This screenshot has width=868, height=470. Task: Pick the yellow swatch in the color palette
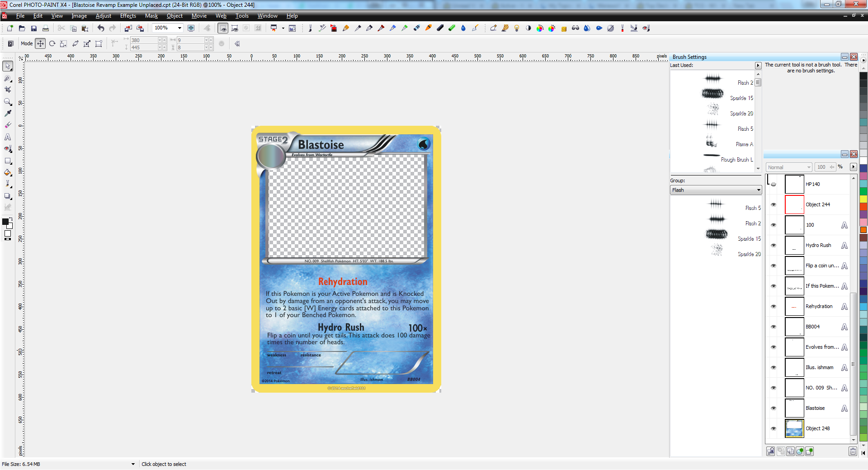tap(863, 199)
